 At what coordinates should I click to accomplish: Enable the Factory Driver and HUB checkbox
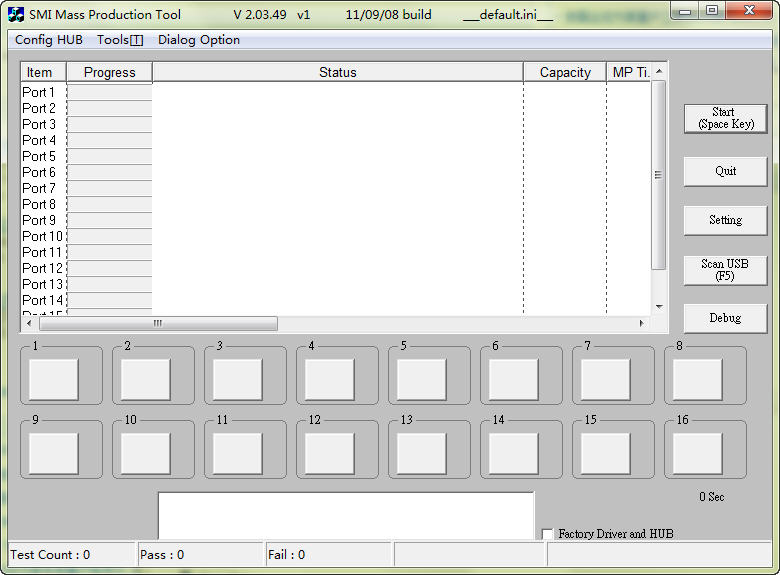point(547,534)
